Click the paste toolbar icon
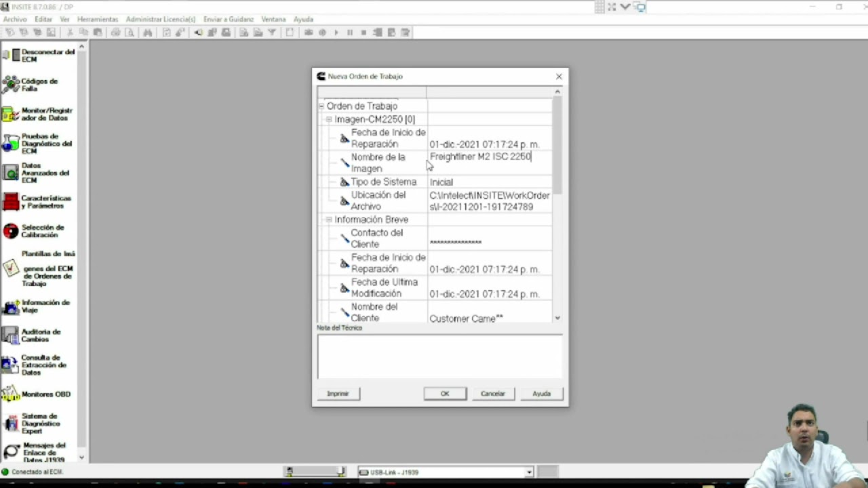The image size is (868, 488). pyautogui.click(x=98, y=33)
